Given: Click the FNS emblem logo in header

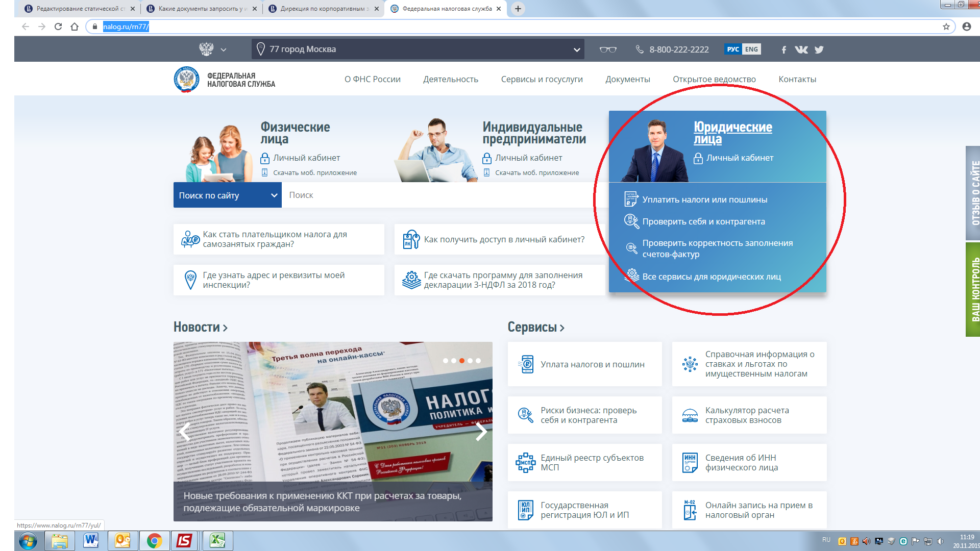Looking at the screenshot, I should (187, 79).
